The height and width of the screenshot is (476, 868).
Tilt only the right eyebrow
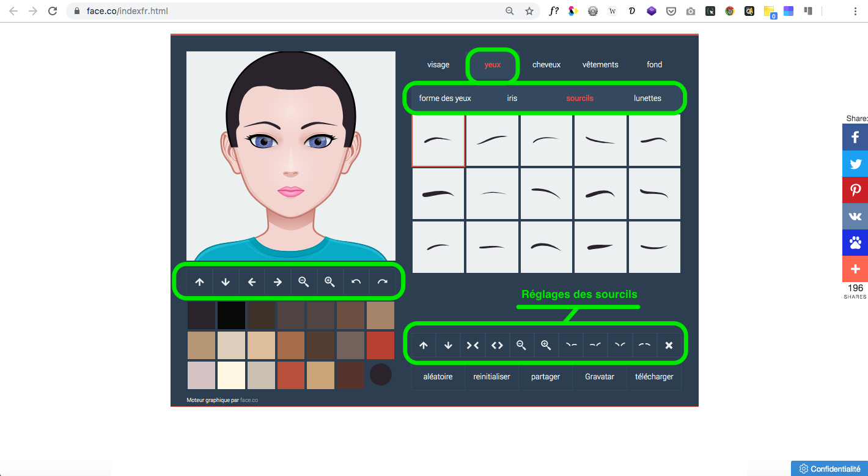(595, 345)
